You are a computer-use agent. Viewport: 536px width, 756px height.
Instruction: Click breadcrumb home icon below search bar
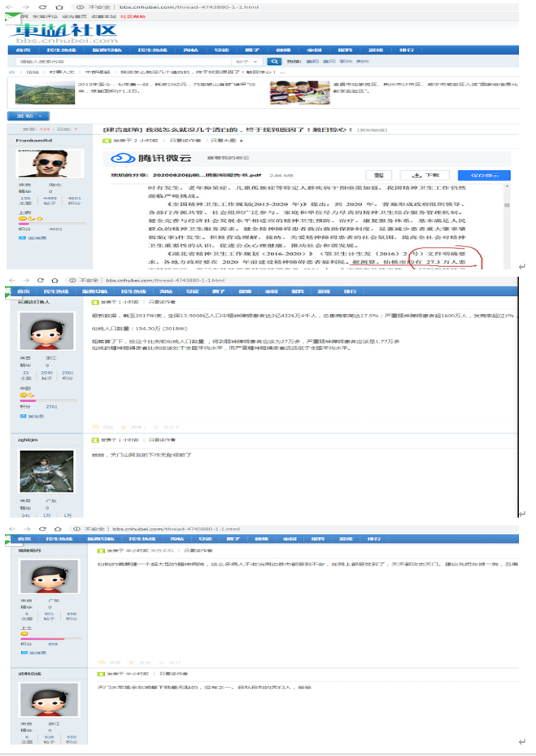11,72
